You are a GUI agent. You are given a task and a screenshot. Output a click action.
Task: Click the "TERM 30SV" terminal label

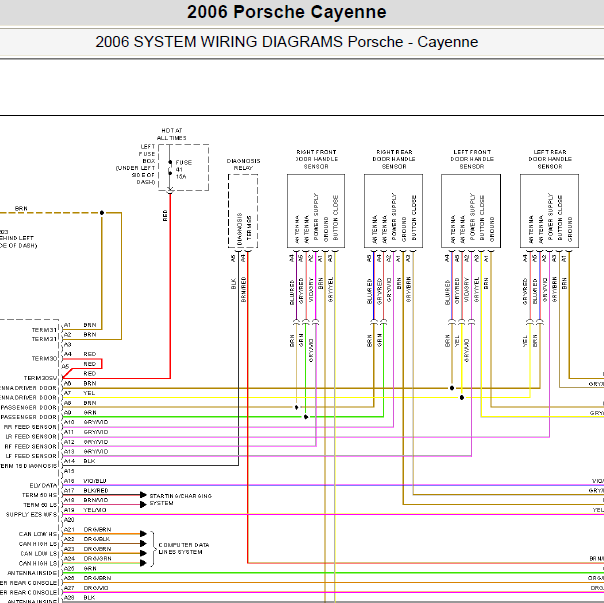(x=40, y=378)
